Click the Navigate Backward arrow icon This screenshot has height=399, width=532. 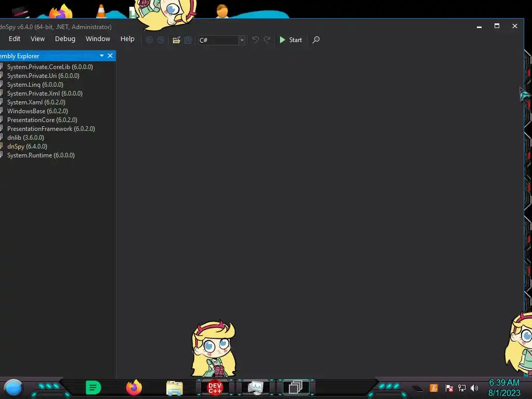click(x=149, y=40)
